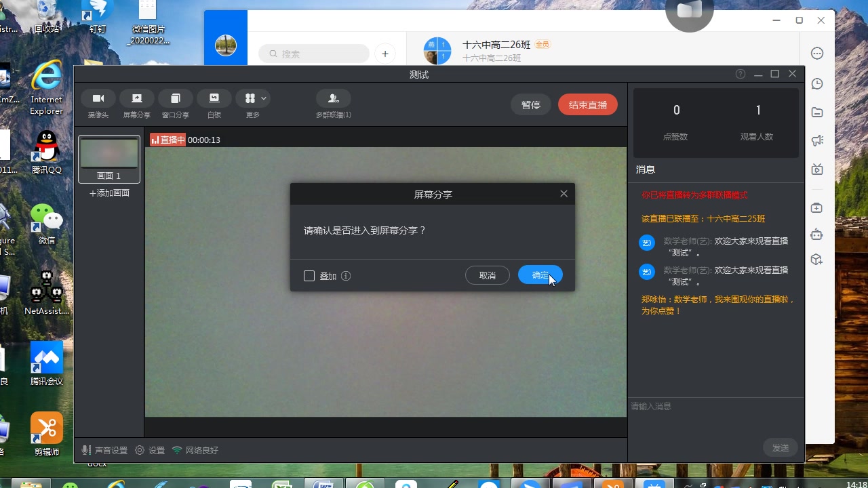
Task: View the 点赞数 likes counter
Action: 675,123
